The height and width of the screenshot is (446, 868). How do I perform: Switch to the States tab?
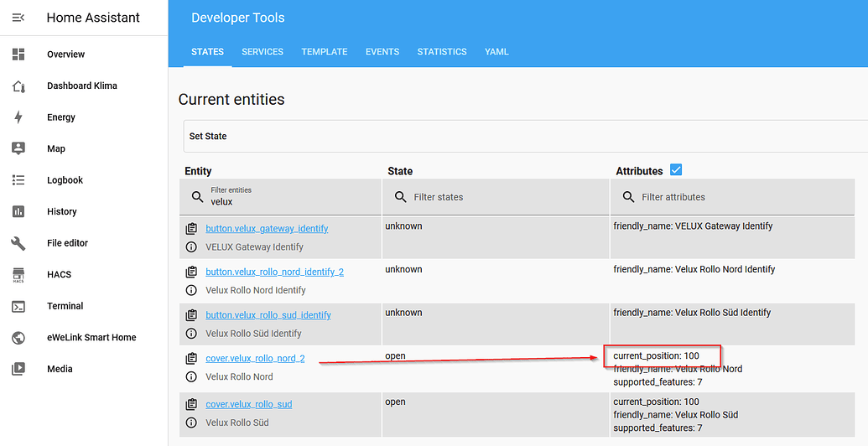[208, 51]
